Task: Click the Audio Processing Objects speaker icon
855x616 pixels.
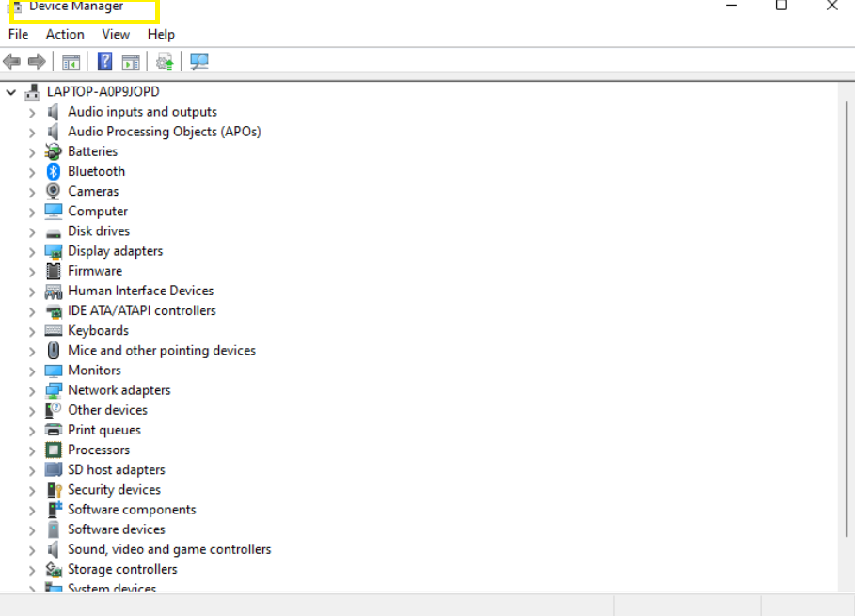Action: coord(53,132)
